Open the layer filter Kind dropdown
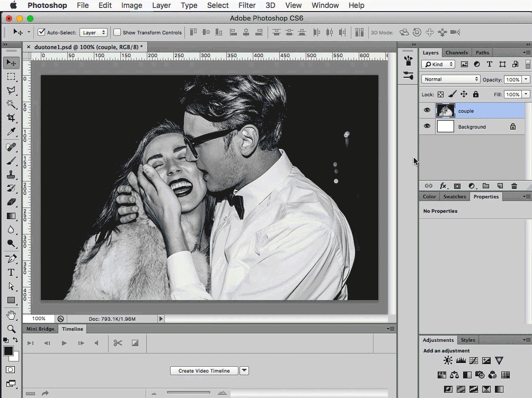This screenshot has height=398, width=532. tap(438, 64)
